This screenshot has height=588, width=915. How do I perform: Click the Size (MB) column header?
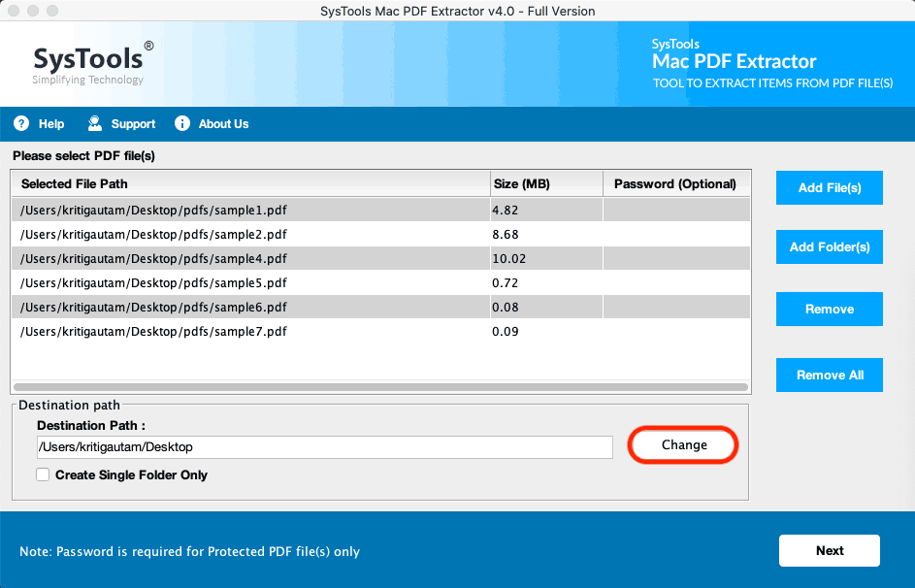point(521,183)
